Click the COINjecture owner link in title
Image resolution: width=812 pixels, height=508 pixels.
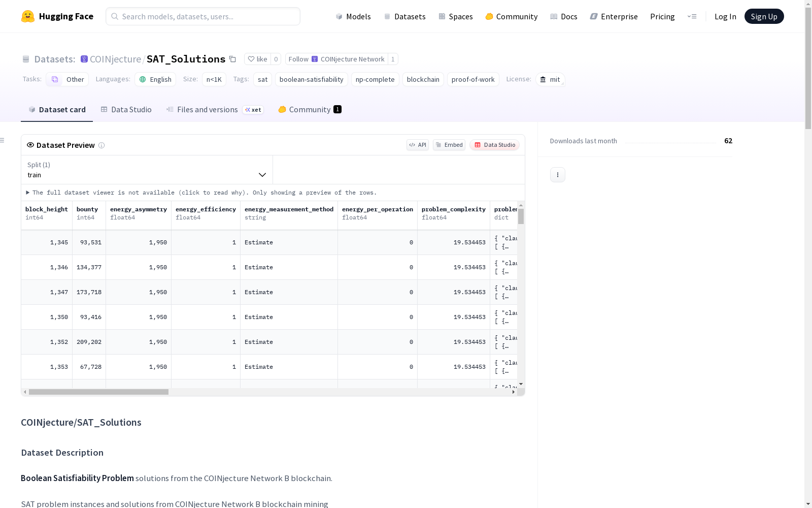click(x=116, y=59)
